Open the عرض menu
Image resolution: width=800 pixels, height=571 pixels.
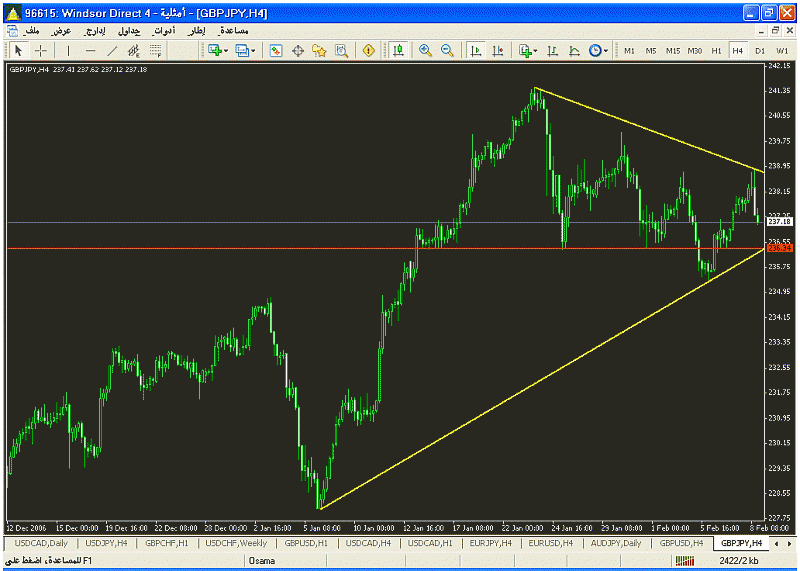point(61,31)
